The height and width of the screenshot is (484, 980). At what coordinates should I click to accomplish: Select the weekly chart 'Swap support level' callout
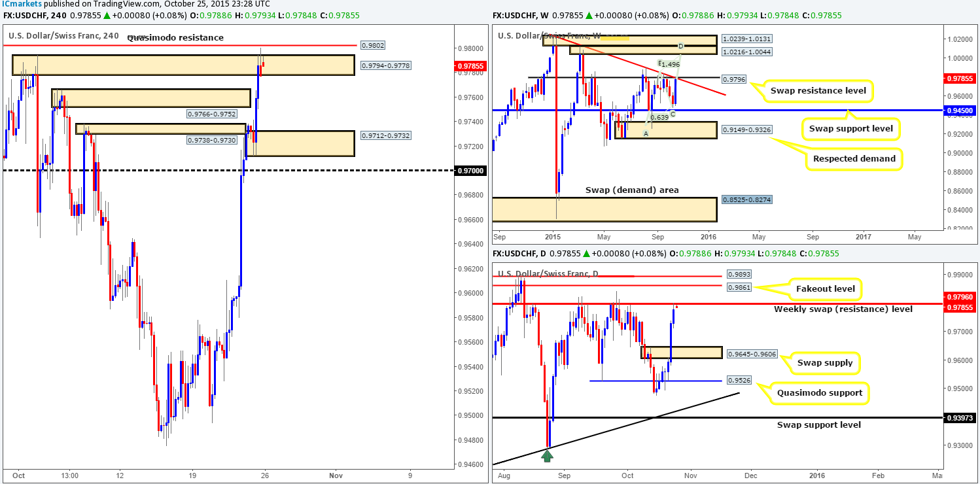(850, 128)
